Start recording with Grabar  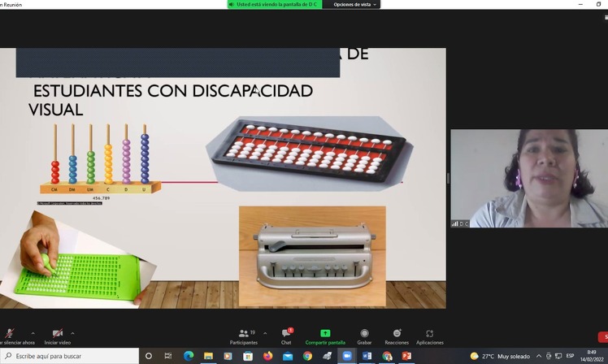point(364,336)
